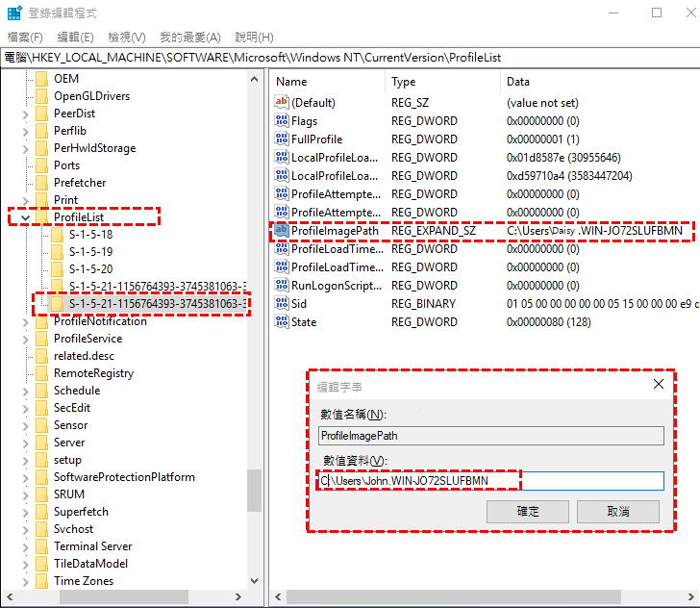Image resolution: width=700 pixels, height=608 pixels.
Task: Expand the Schedule tree node
Action: 25,392
